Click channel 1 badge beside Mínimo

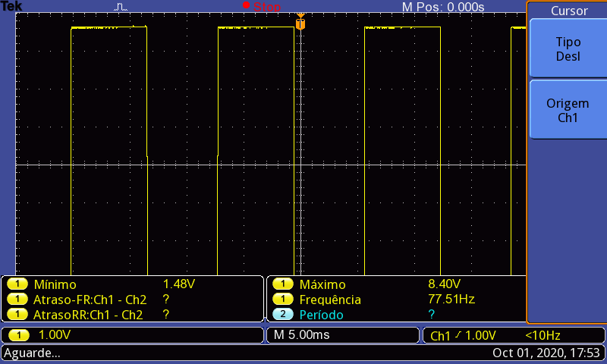(x=17, y=284)
